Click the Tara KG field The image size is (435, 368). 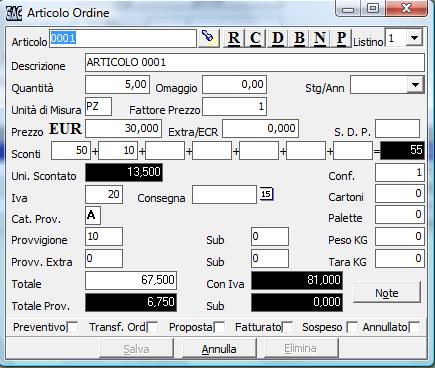[x=400, y=258]
